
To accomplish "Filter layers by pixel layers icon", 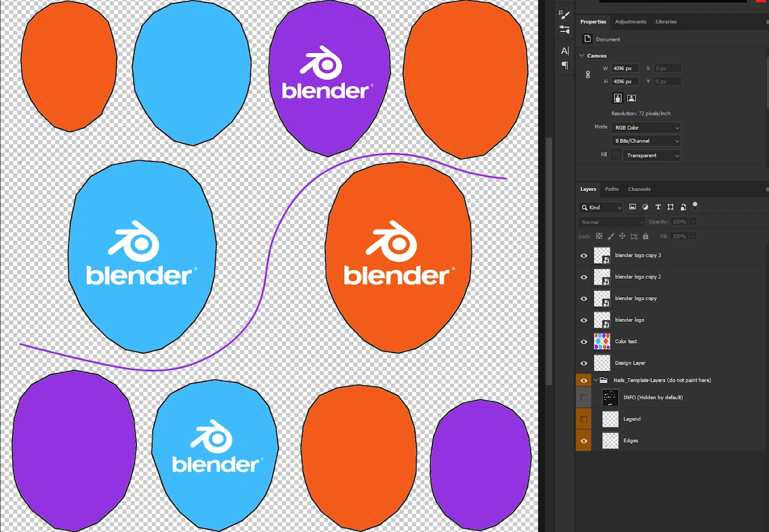I will [633, 207].
